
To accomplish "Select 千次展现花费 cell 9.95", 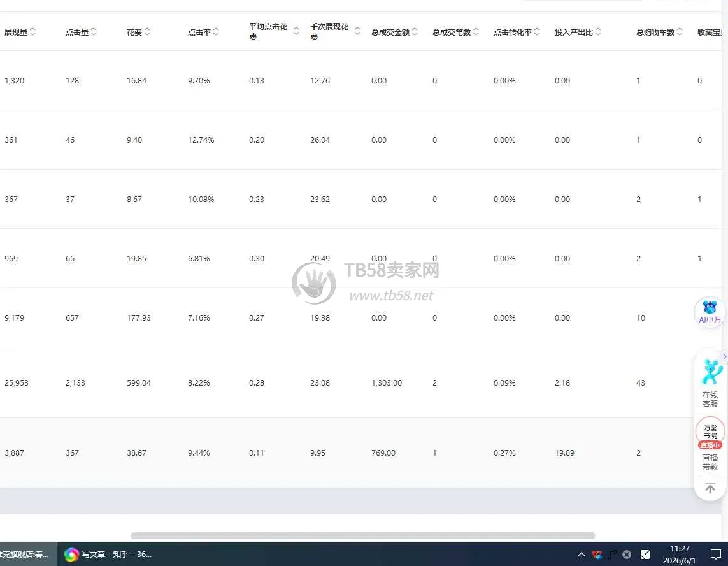I will coord(318,453).
